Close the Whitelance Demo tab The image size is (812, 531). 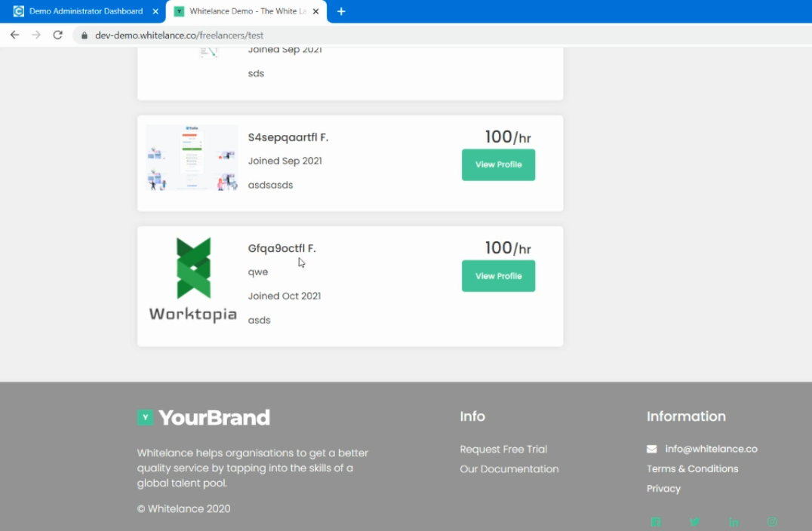tap(316, 11)
